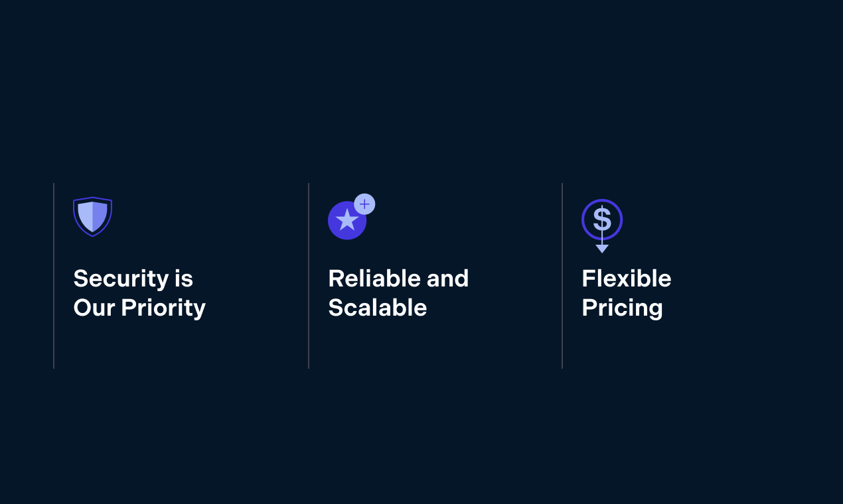This screenshot has width=843, height=504.
Task: Click the word "Pricing" in third card
Action: (623, 308)
